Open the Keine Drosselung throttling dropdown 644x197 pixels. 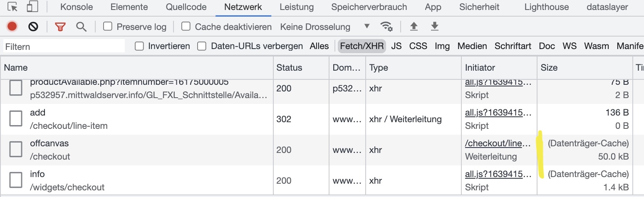[x=325, y=27]
